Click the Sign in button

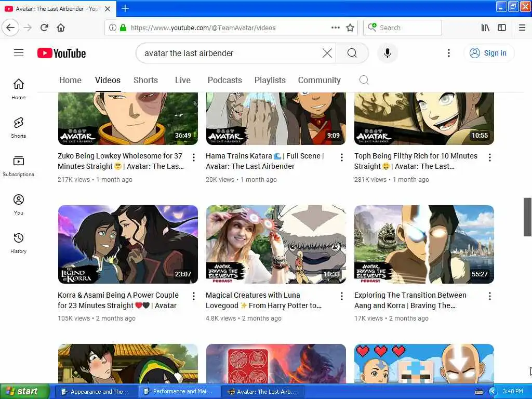(x=488, y=53)
